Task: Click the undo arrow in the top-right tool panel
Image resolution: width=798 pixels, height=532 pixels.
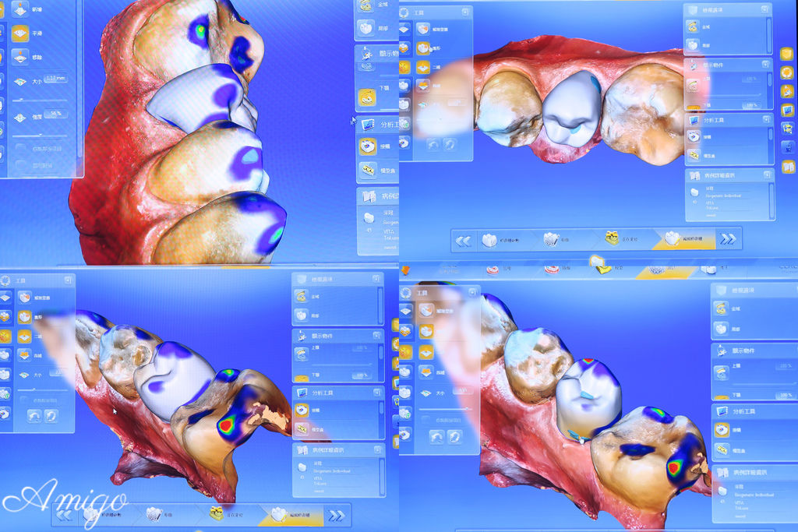Action: [x=433, y=145]
